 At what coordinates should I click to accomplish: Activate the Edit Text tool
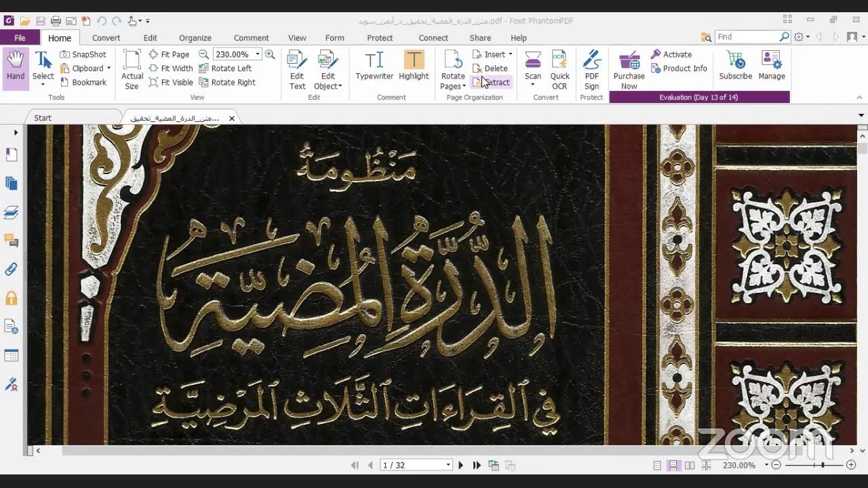(297, 70)
